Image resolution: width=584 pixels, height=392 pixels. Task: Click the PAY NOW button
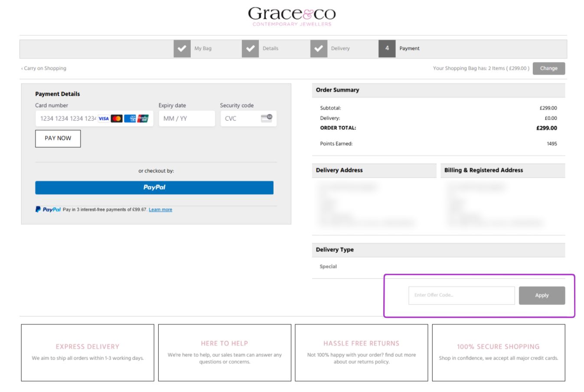point(58,139)
